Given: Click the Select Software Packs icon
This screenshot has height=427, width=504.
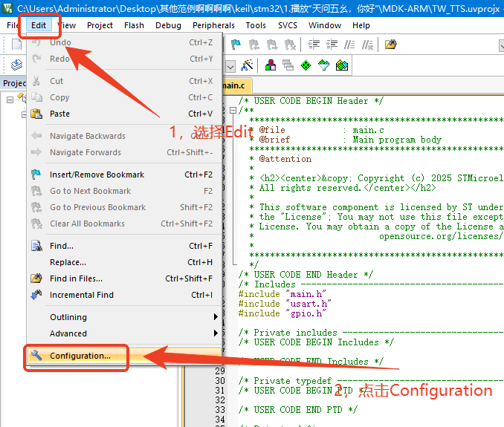Looking at the screenshot, I should (x=323, y=65).
